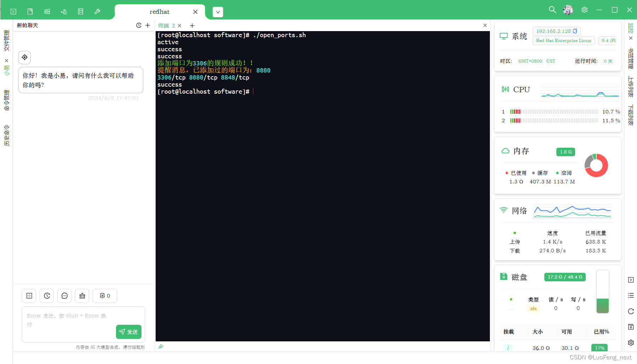Screen dimensions: 637x364
Task: Expand the session tab dropdown arrow
Action: coord(218,12)
